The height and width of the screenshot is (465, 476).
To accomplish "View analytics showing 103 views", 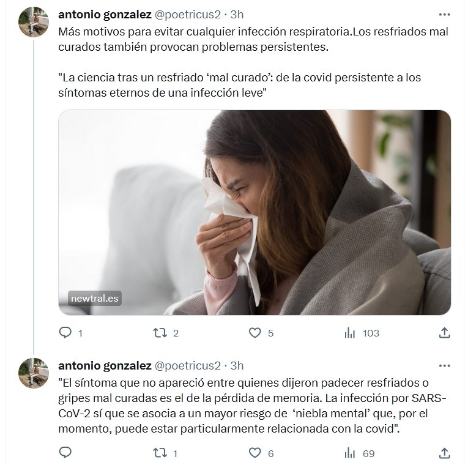I will [x=351, y=333].
